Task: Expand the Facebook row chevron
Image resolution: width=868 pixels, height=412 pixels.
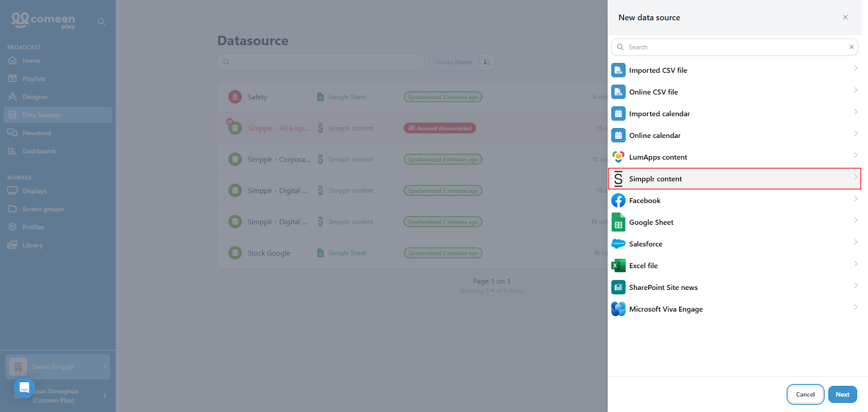Action: 856,199
